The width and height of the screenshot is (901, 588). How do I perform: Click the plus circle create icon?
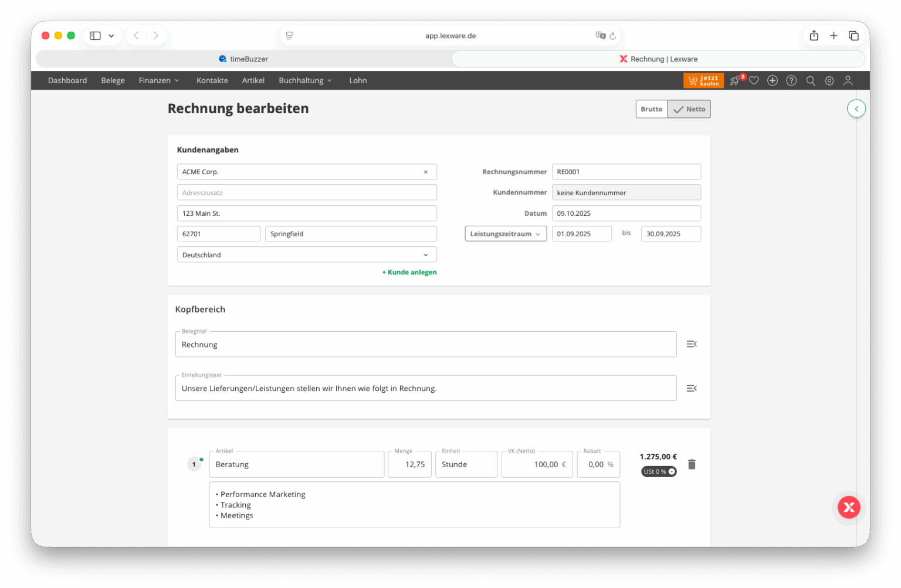coord(773,81)
